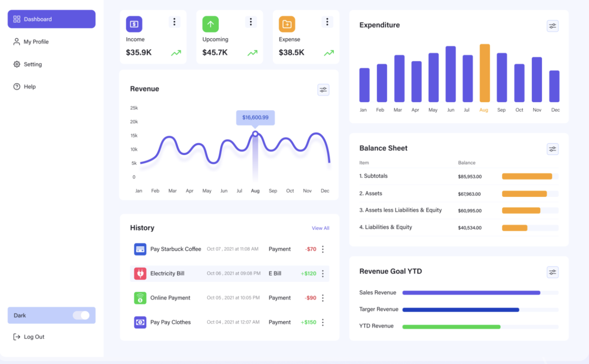Go to My Profile page
The height and width of the screenshot is (364, 589).
tap(36, 42)
